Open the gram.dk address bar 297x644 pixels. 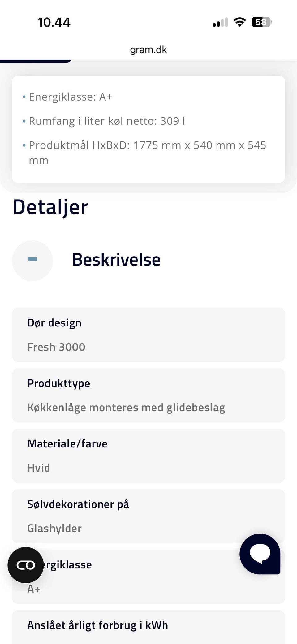(148, 50)
